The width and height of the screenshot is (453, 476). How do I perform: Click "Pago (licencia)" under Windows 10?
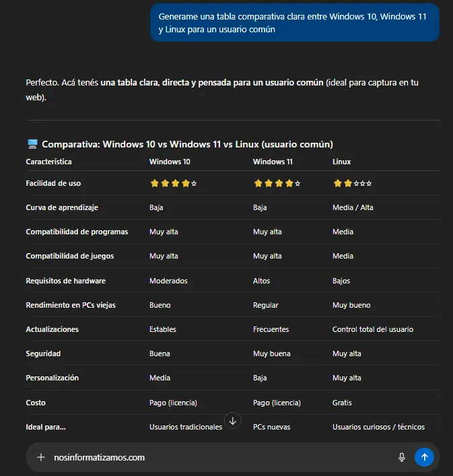[x=173, y=403]
